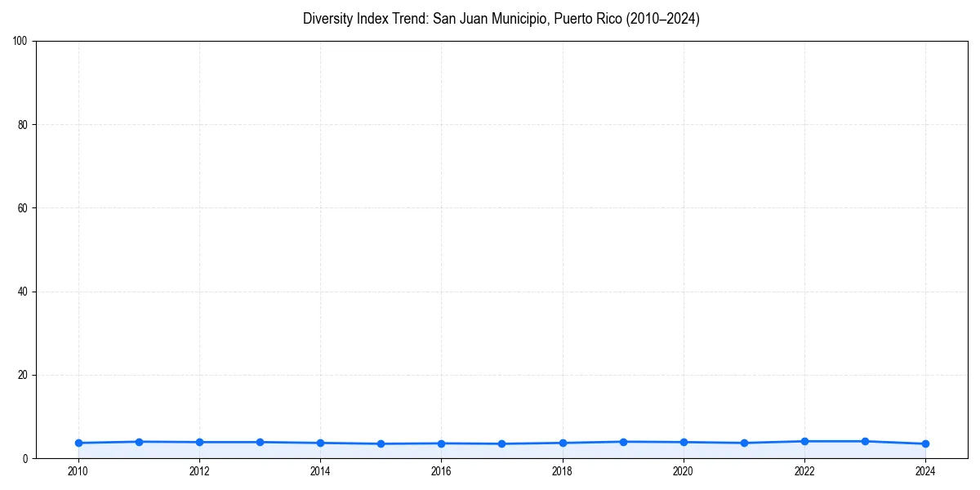This screenshot has width=980, height=490.
Task: Select the 2019 data point marker
Action: (x=621, y=440)
